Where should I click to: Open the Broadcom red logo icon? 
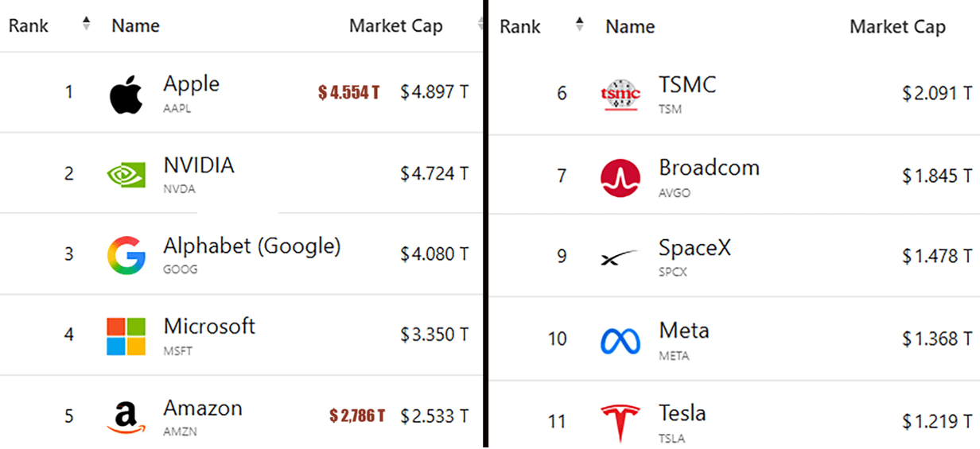[x=620, y=177]
